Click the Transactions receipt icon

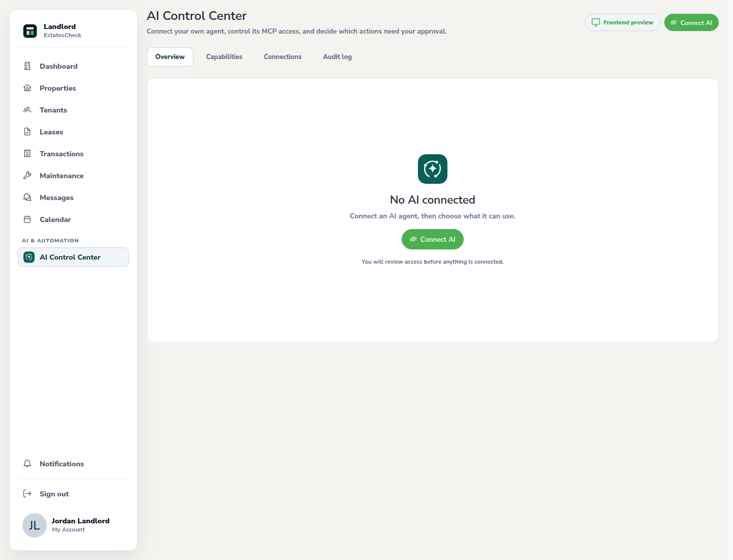coord(27,154)
